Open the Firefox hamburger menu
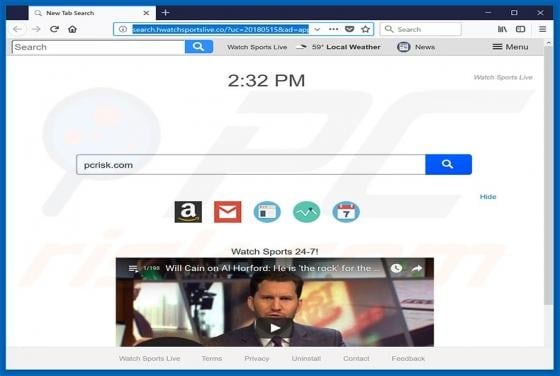Image resolution: width=560 pixels, height=376 pixels. tap(542, 29)
